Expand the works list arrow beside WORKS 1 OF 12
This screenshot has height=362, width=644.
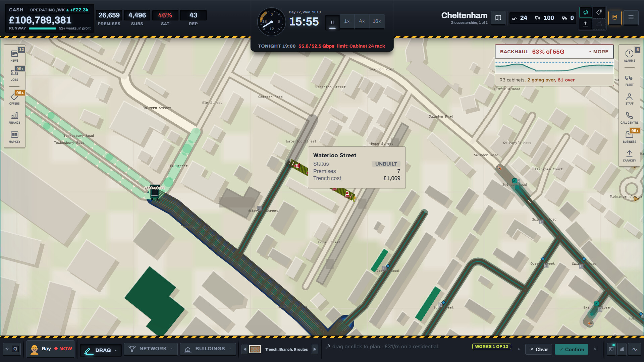[519, 349]
